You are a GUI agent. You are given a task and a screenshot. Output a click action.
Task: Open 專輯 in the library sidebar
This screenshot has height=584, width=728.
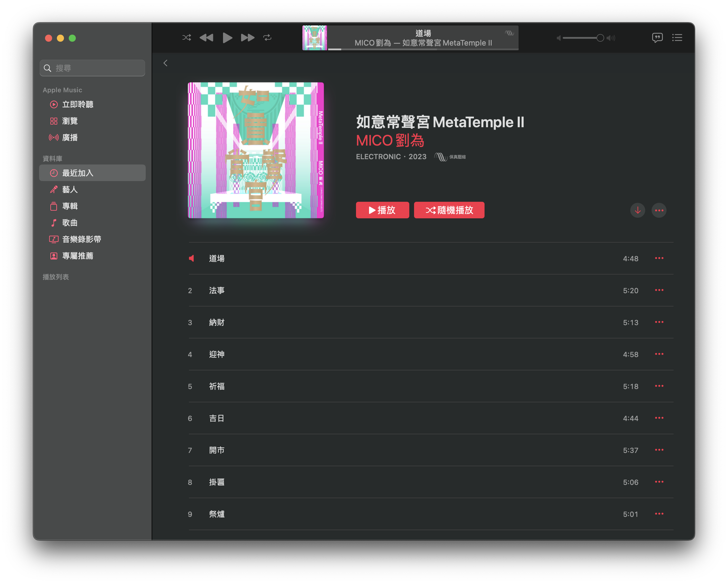coord(70,206)
